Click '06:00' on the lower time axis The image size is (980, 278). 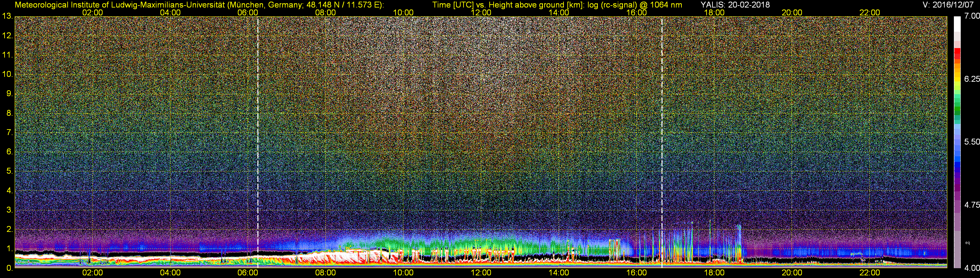tap(248, 273)
